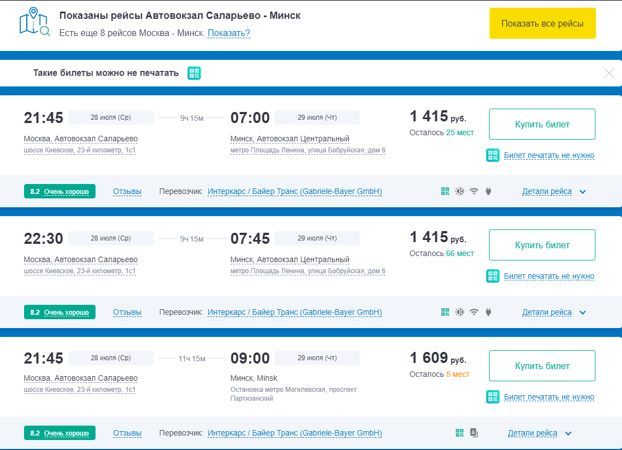Click the Wi-Fi amenity icon on the 21:45–07:00 trip

(474, 191)
